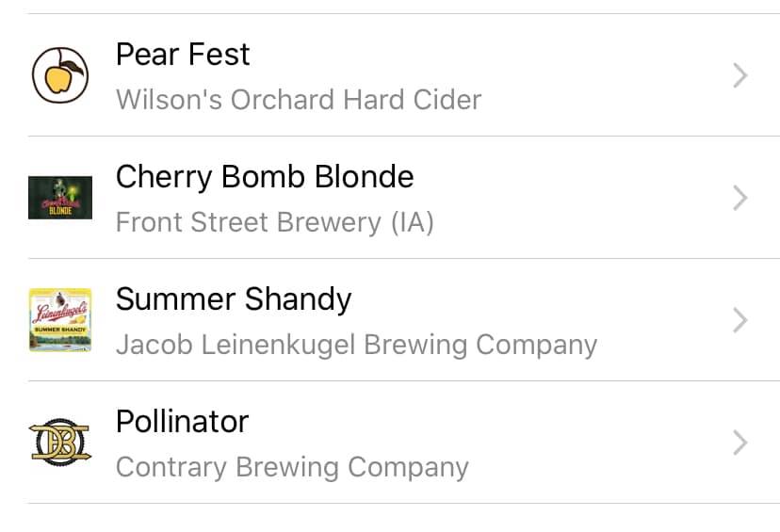Click the Wilson's Orchard Hard Cider subtitle
Image resolution: width=780 pixels, height=532 pixels.
299,100
